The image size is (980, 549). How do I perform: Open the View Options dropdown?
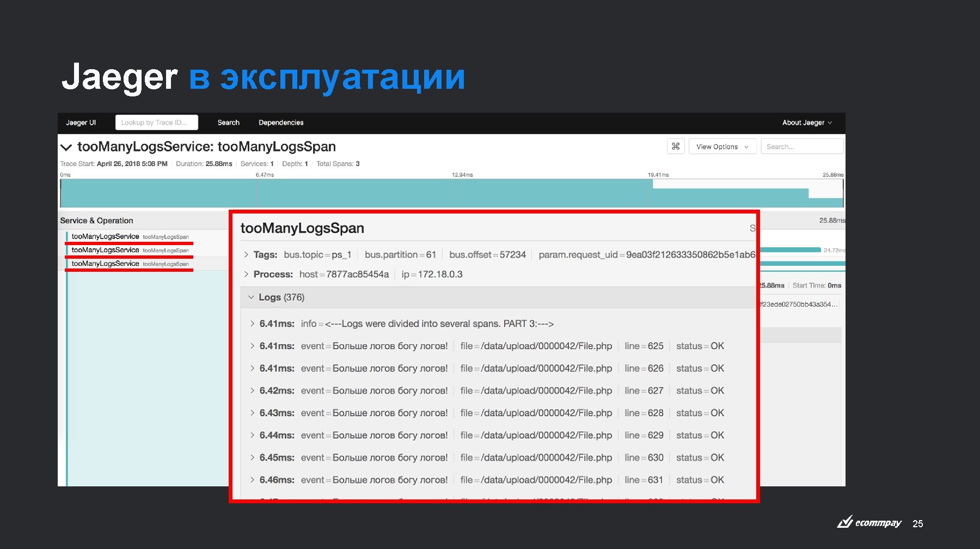coord(722,147)
